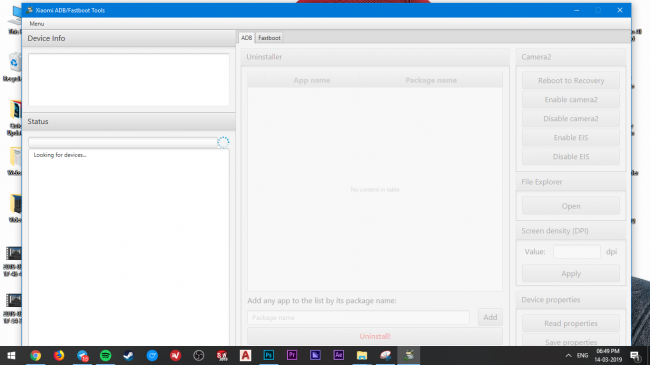Open the taskbar clock and date

pyautogui.click(x=608, y=355)
